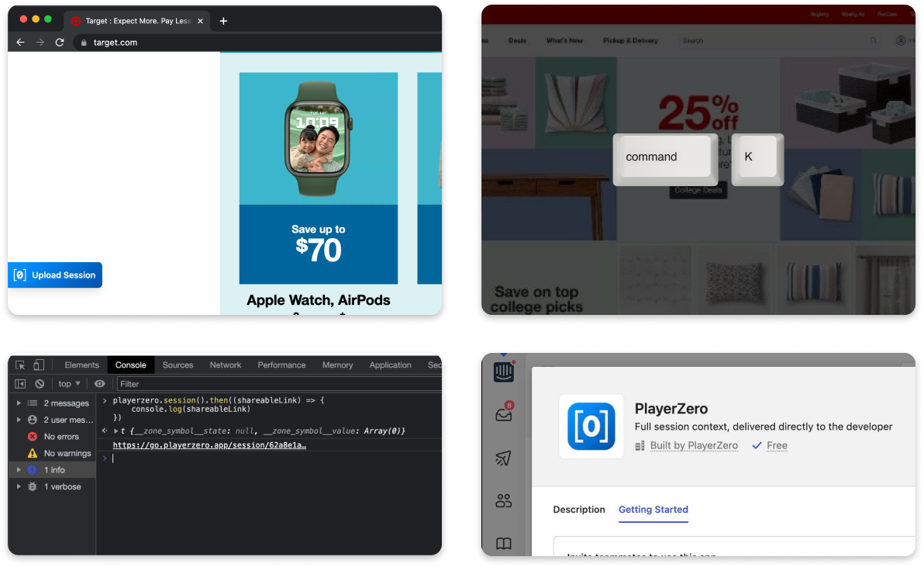Screen dimensions: 924x567
Task: Click the messages list icon
Action: (x=33, y=403)
